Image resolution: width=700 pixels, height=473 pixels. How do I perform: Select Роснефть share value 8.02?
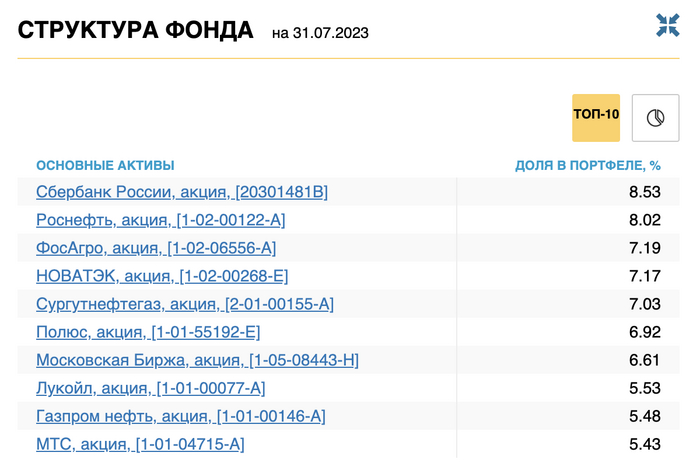pyautogui.click(x=644, y=220)
